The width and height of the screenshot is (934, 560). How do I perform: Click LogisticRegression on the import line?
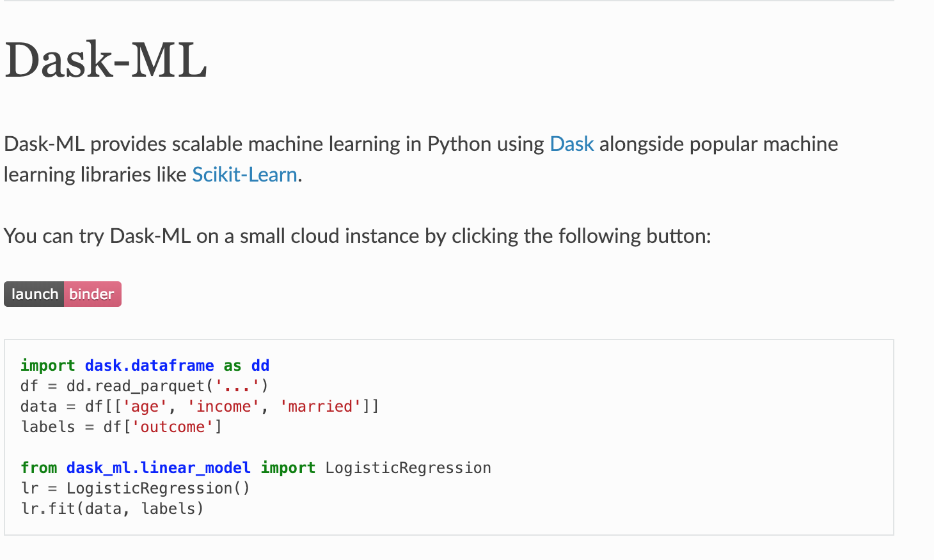(x=408, y=468)
